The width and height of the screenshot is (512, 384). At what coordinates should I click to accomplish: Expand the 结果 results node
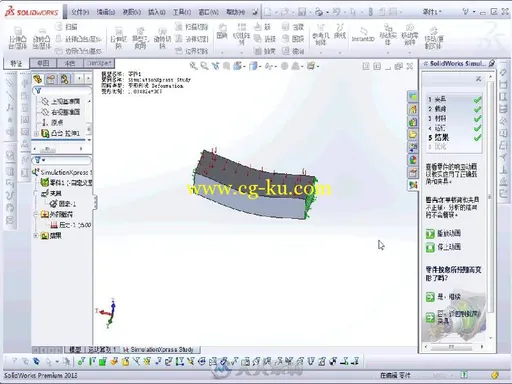pyautogui.click(x=36, y=235)
